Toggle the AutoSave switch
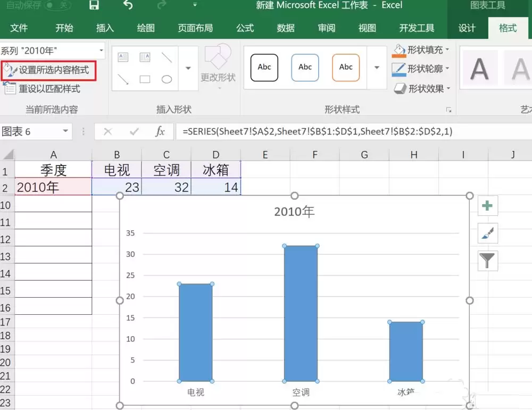Image resolution: width=532 pixels, height=410 pixels. pyautogui.click(x=58, y=5)
